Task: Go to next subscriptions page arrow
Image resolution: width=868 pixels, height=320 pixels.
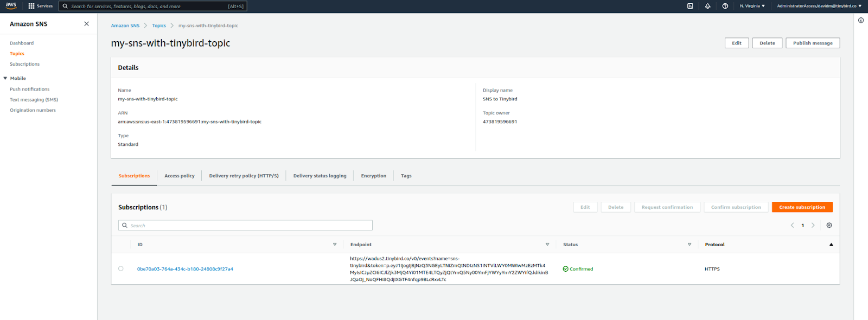Action: (x=813, y=225)
